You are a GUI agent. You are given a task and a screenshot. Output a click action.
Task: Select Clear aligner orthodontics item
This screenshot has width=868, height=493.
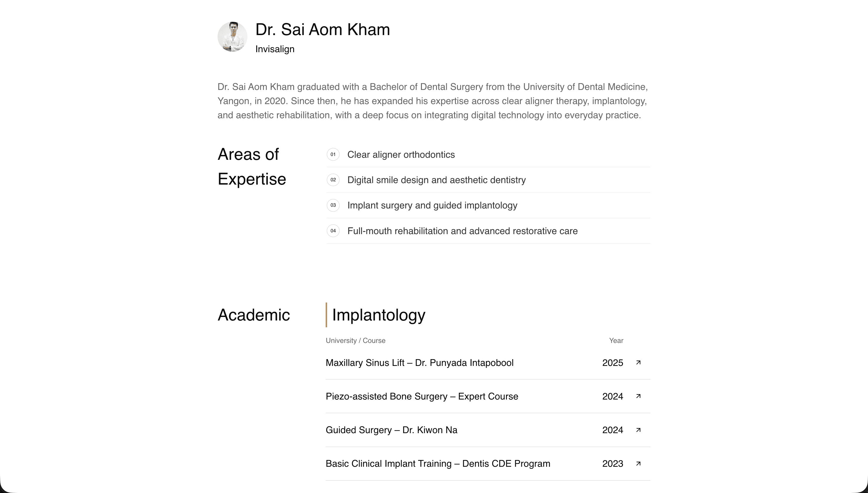(401, 155)
